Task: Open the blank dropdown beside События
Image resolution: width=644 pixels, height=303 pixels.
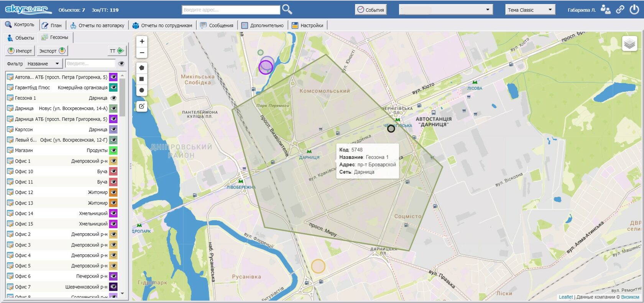Action: [445, 10]
